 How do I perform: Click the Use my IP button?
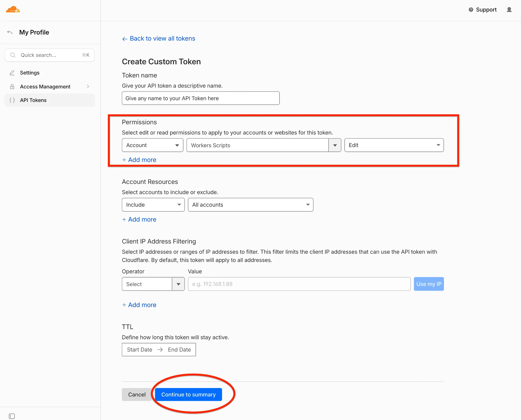(429, 284)
